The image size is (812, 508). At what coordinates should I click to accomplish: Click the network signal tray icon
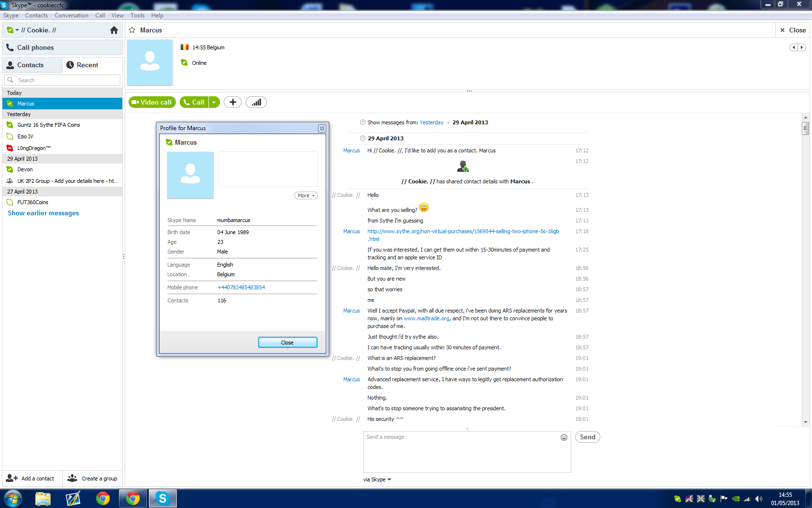click(x=747, y=499)
